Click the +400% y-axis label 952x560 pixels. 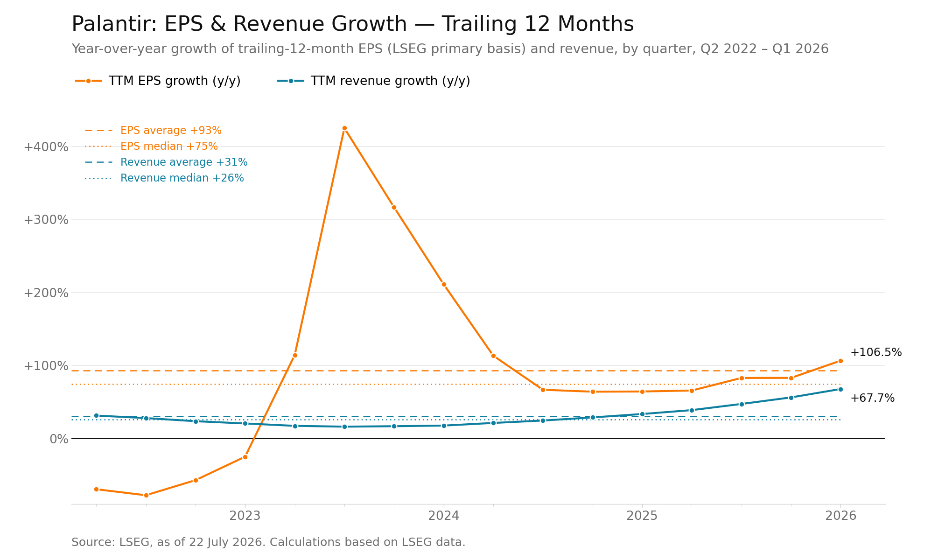46,147
